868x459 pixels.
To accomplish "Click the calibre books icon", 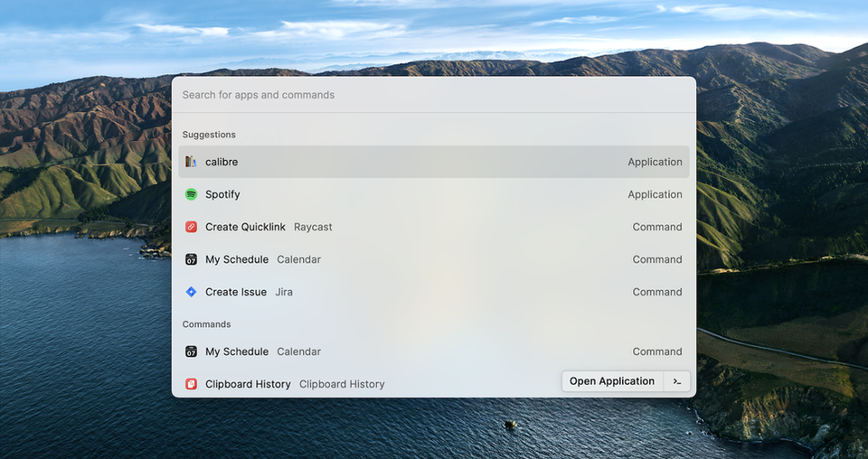I will coord(191,162).
